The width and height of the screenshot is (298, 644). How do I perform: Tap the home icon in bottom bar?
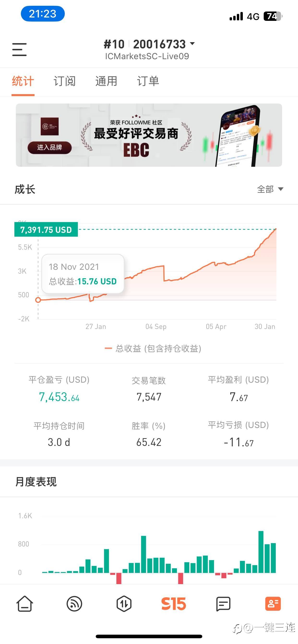point(24,604)
